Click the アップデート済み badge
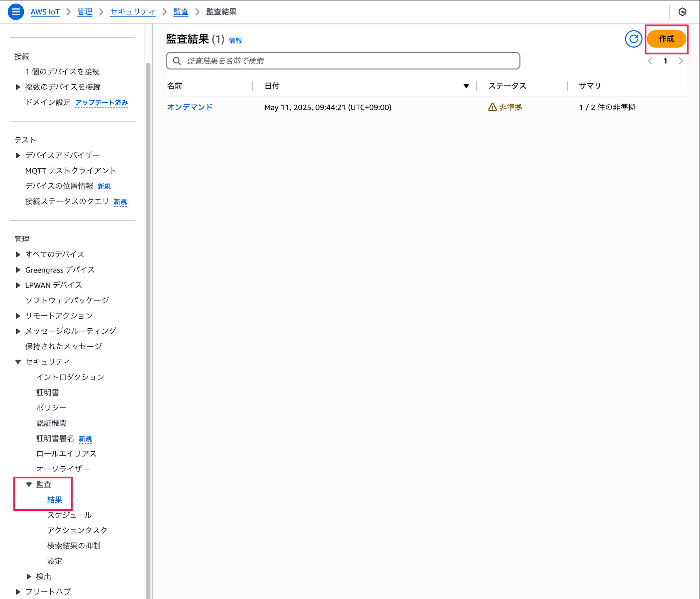This screenshot has width=700, height=599. 101,103
